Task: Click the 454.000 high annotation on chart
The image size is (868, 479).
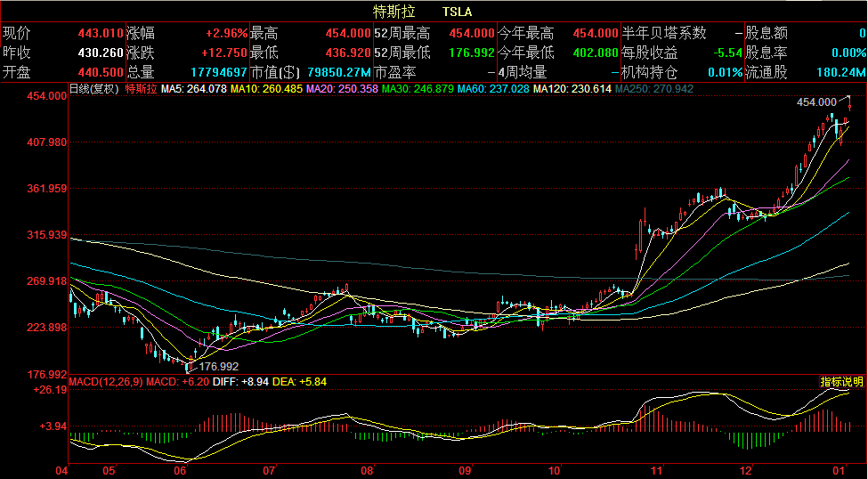Action: pos(816,101)
